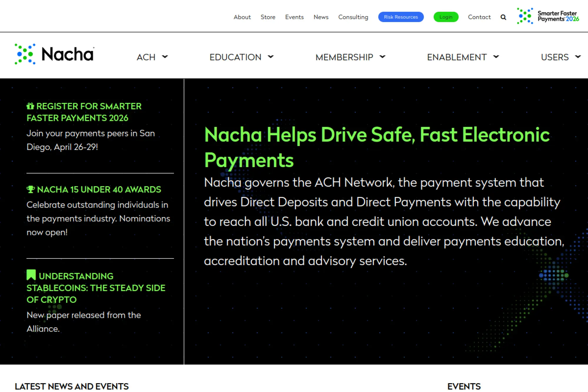Click the search magnifier icon
This screenshot has height=392, width=588.
[503, 17]
